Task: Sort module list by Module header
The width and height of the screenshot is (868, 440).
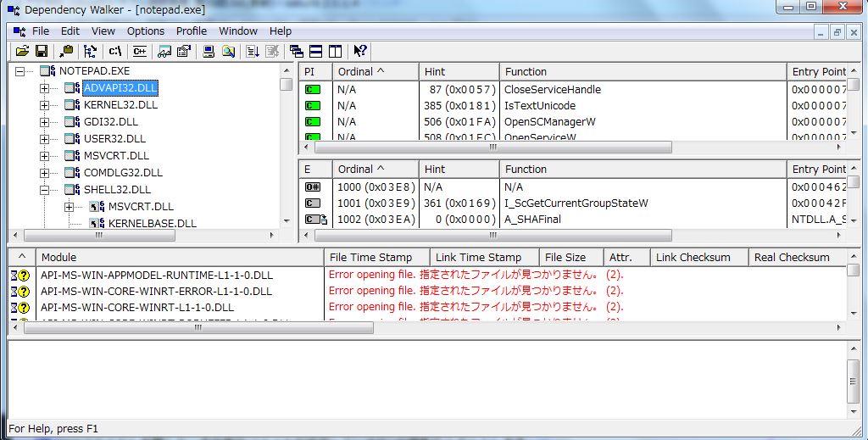Action: tap(180, 258)
